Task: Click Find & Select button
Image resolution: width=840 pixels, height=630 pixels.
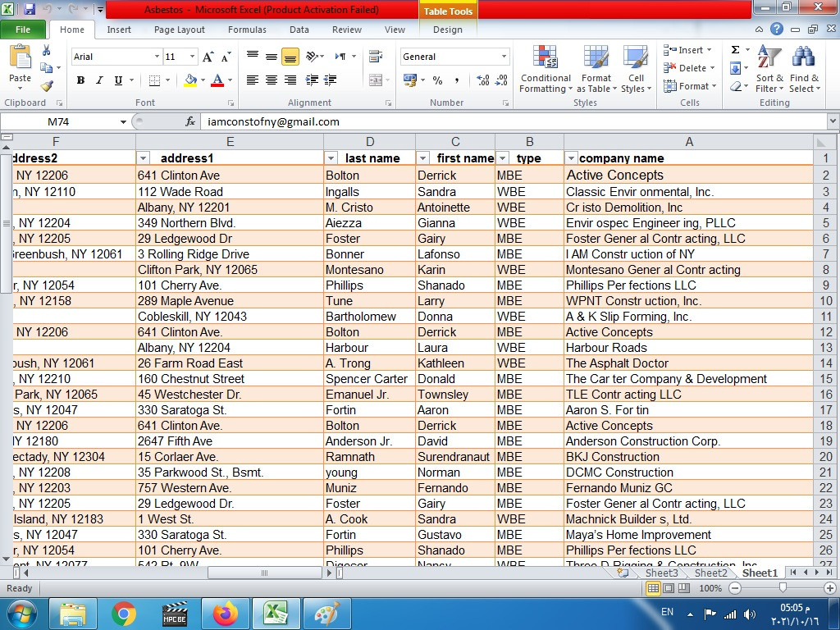Action: click(804, 69)
